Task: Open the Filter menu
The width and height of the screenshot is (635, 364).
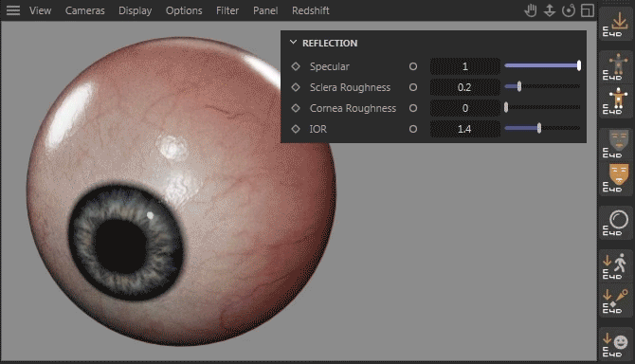Action: click(x=227, y=10)
